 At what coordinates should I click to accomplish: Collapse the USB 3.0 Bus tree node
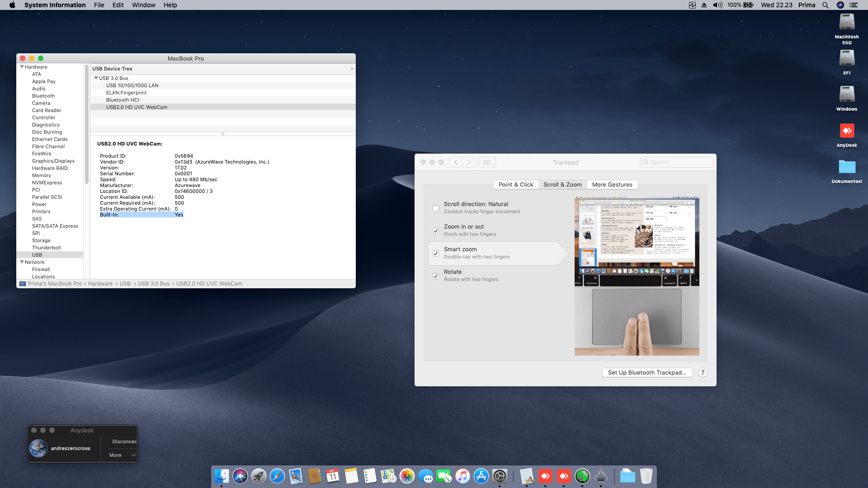coord(96,78)
